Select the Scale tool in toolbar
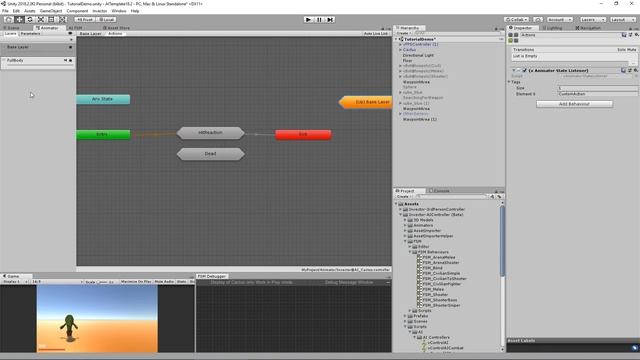640x360 pixels. click(x=40, y=20)
